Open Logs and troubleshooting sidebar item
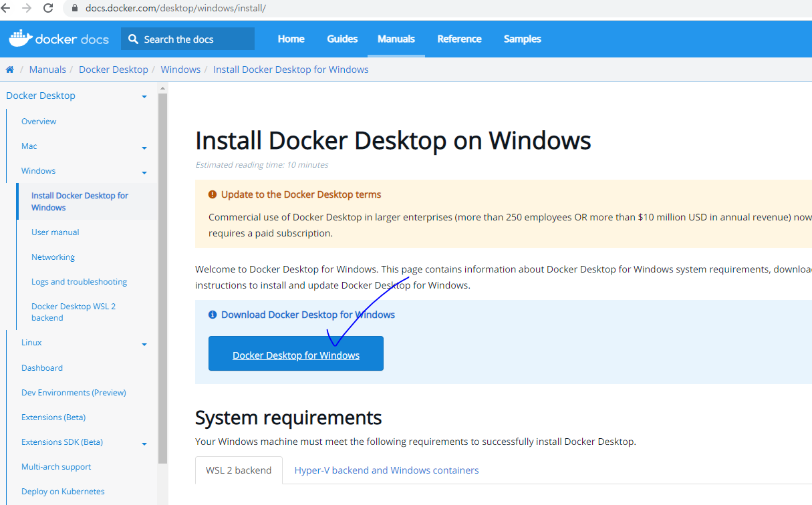 click(x=79, y=282)
